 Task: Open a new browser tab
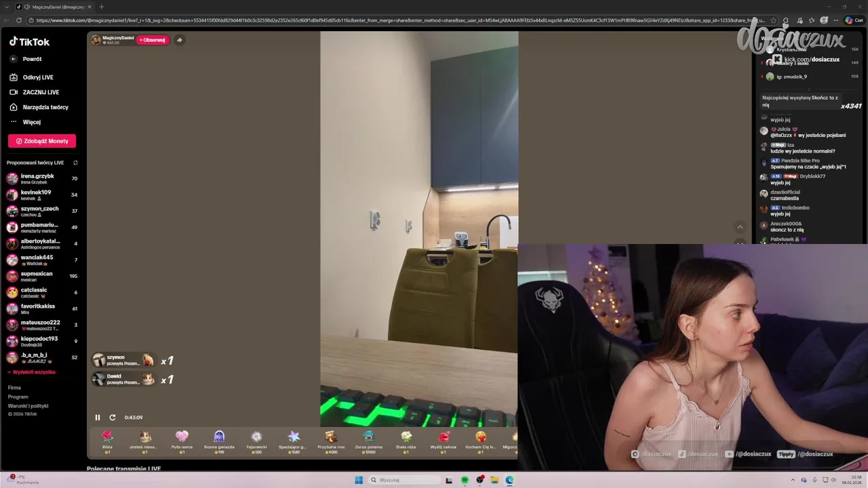point(101,7)
